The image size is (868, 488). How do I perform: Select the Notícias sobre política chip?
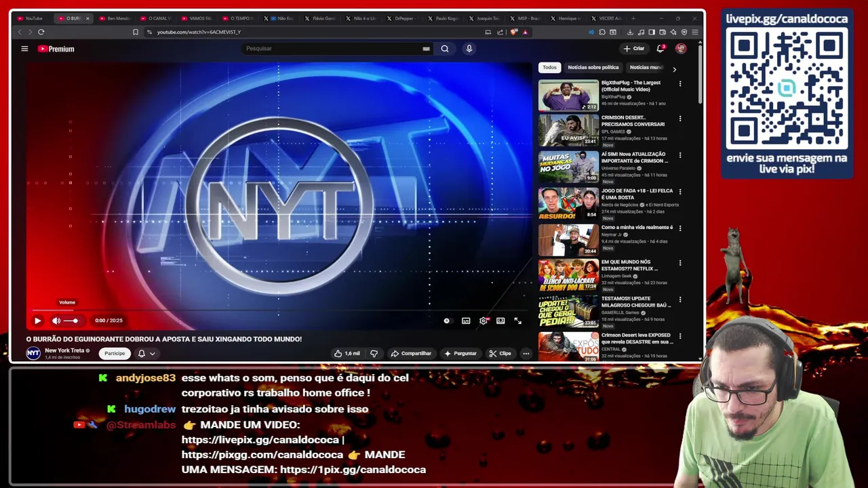593,67
